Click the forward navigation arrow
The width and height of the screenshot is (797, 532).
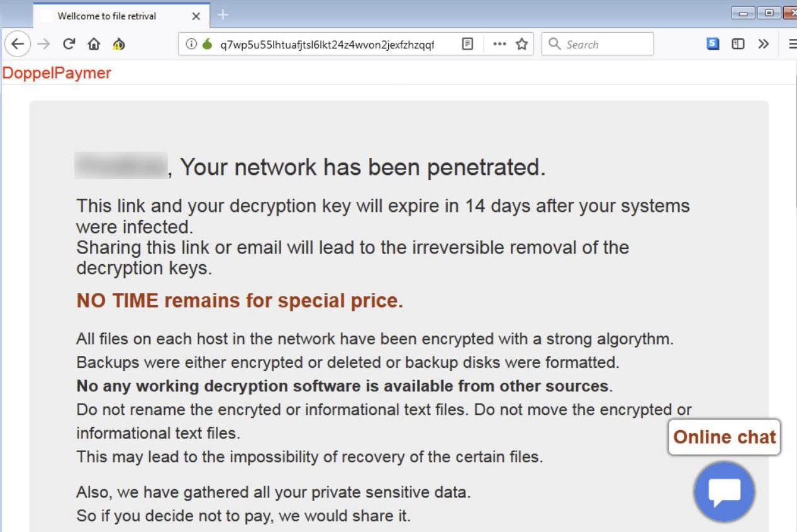(43, 43)
